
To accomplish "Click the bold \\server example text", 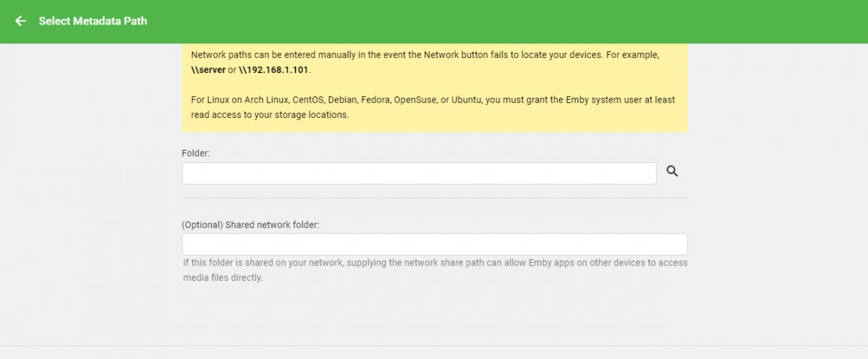I will pyautogui.click(x=208, y=70).
